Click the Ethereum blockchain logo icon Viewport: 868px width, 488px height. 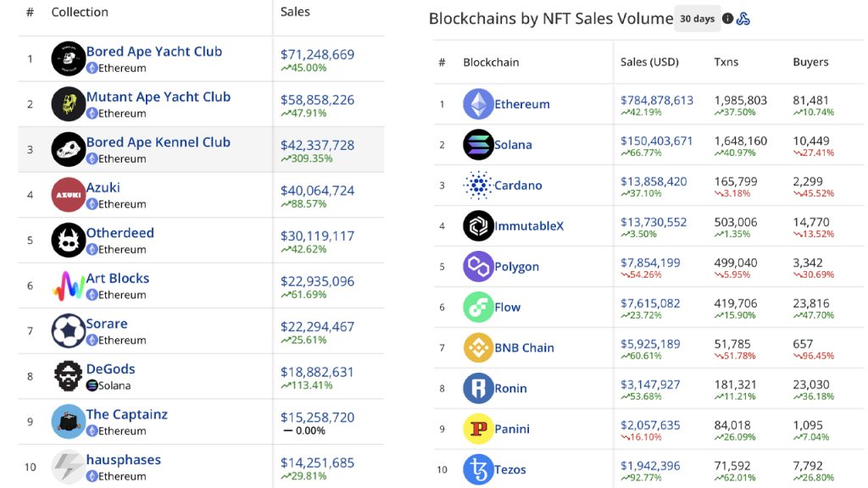coord(480,103)
